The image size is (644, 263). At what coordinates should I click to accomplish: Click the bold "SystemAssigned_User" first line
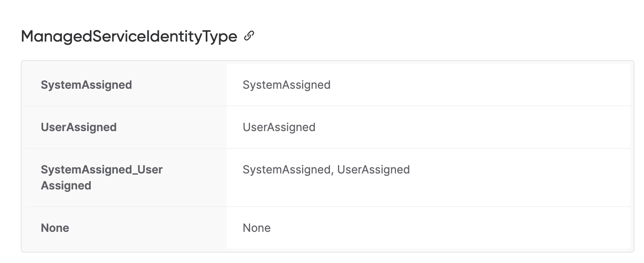(101, 169)
